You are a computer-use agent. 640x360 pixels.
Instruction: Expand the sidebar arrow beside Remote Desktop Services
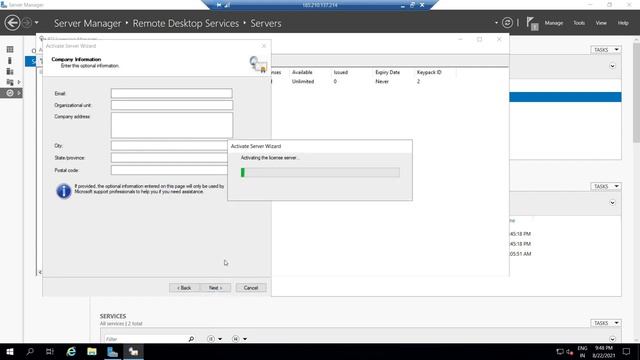pos(19,93)
